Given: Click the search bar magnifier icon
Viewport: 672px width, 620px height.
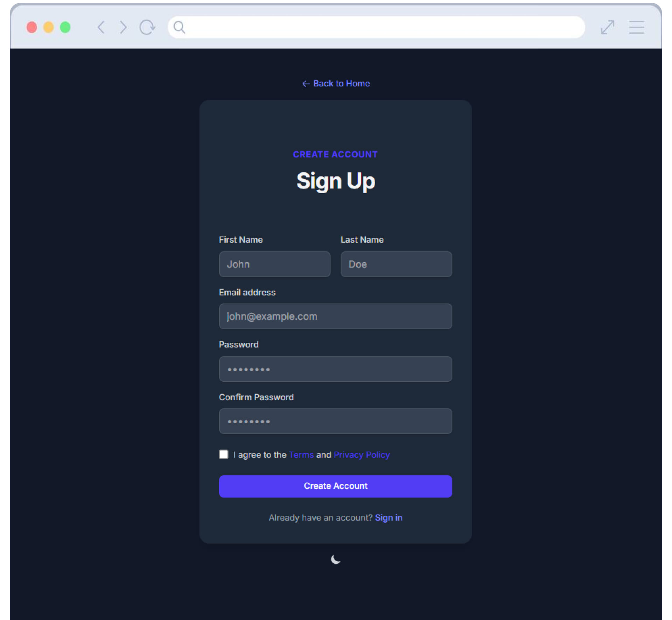Looking at the screenshot, I should (180, 28).
